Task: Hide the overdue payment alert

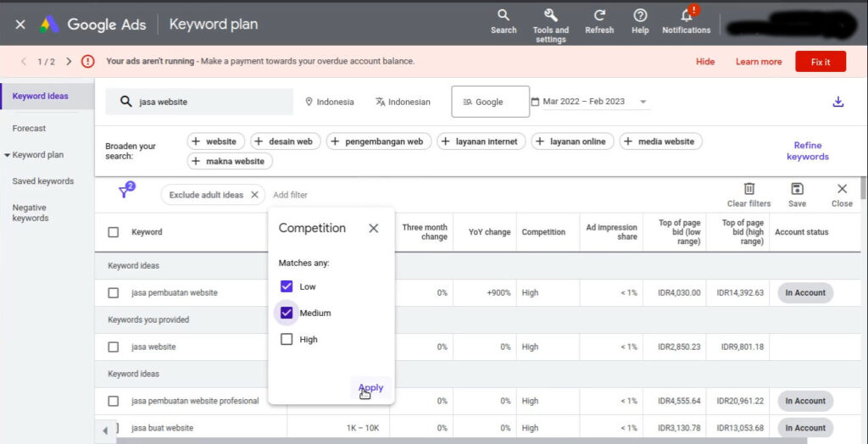Action: click(x=705, y=62)
